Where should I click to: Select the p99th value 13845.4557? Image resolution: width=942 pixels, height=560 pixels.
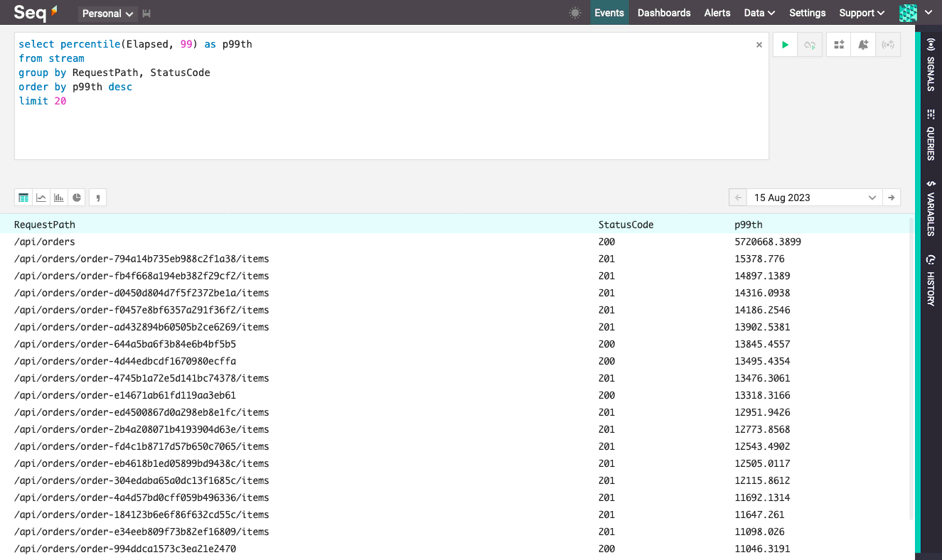click(762, 344)
